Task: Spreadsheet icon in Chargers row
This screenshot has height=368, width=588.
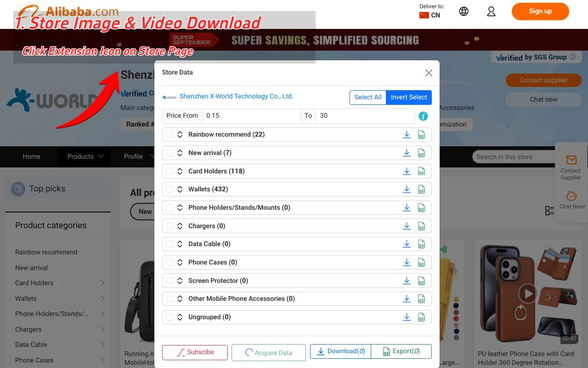Action: [421, 226]
